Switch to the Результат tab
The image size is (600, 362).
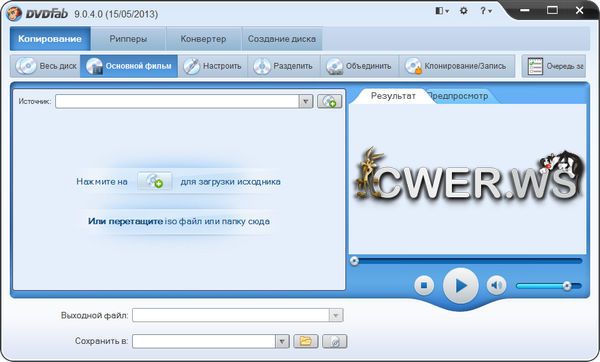click(393, 96)
